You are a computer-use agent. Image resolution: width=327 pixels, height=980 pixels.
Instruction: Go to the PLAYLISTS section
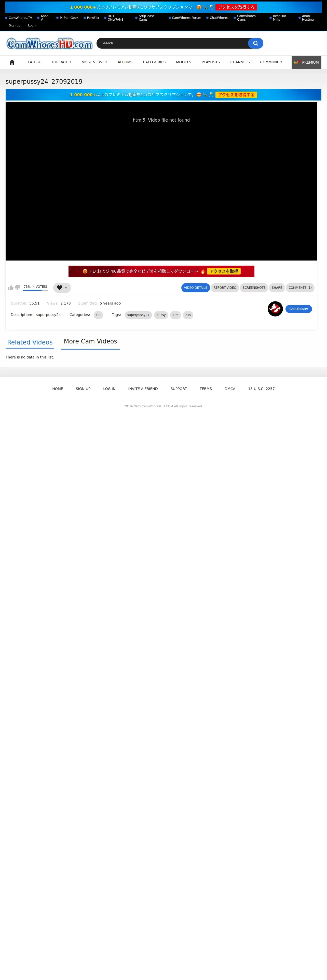coord(211,62)
